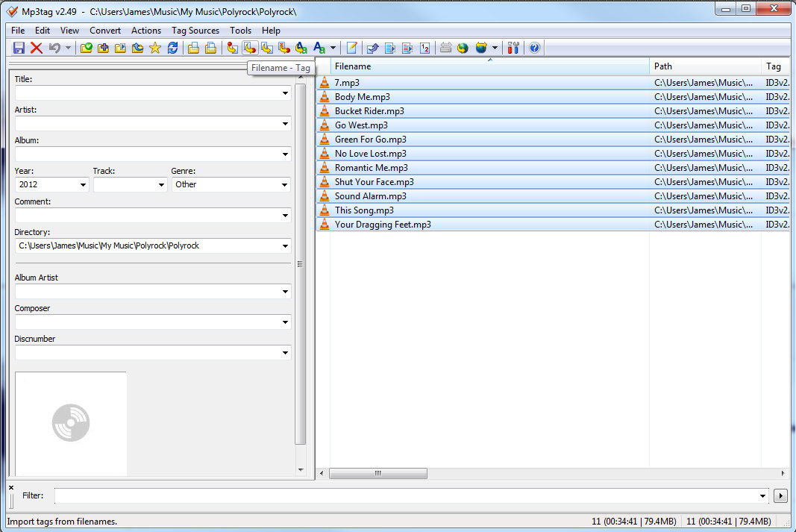Open the Tag Sources menu
Image resolution: width=796 pixels, height=532 pixels.
(195, 31)
